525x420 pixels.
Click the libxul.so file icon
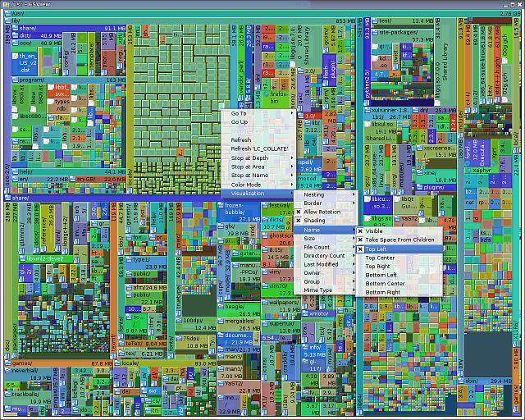(x=368, y=125)
